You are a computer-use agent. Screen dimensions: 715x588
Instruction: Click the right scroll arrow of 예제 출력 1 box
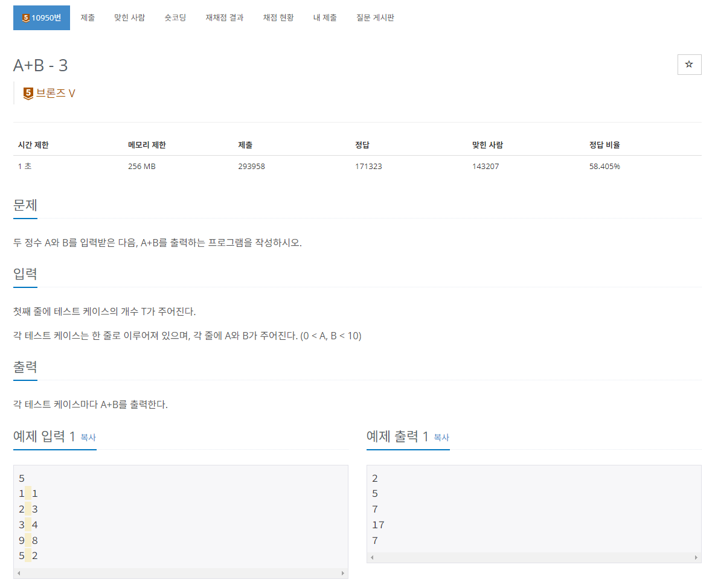[696, 557]
